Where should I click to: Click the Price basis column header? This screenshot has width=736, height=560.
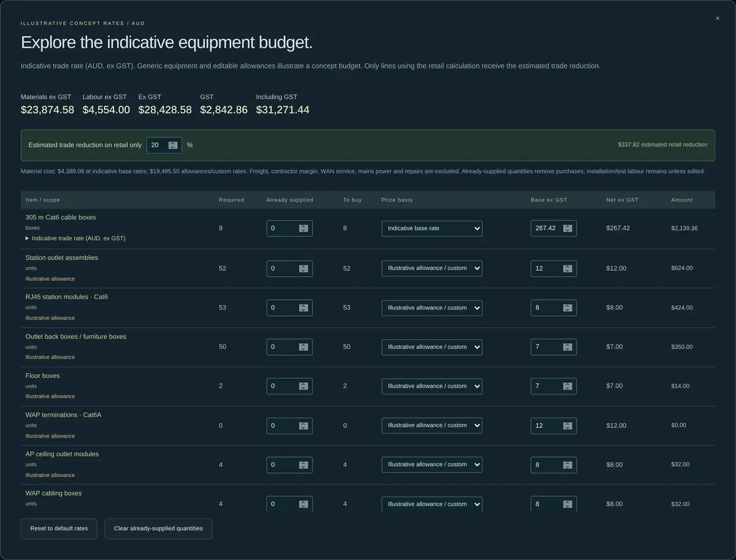(397, 200)
